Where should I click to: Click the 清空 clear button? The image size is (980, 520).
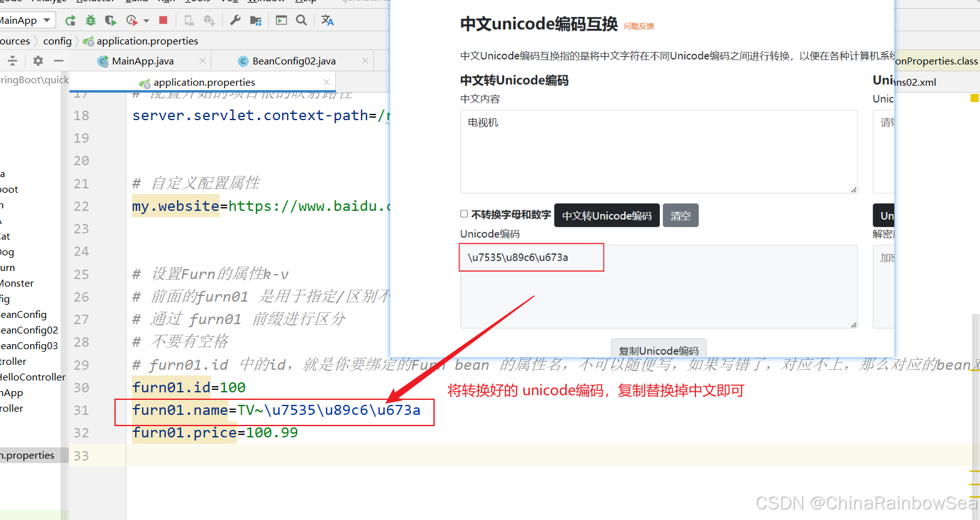point(680,215)
